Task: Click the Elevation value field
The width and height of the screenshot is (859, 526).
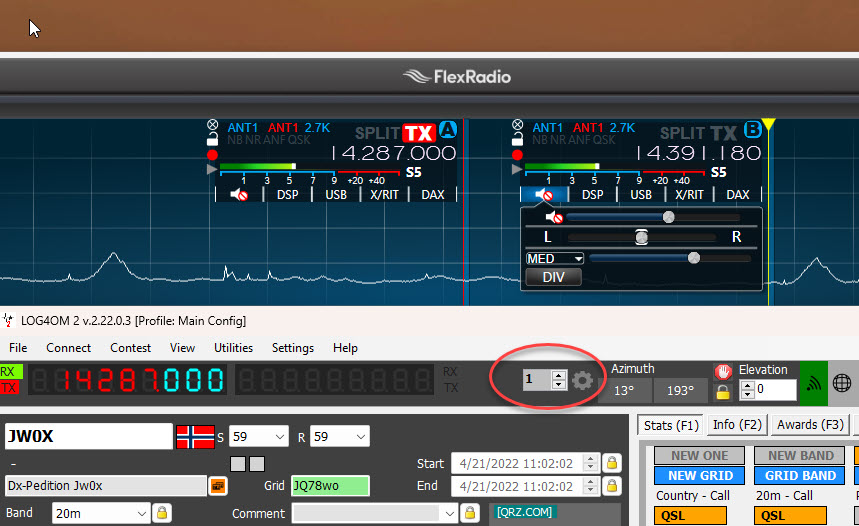Action: (774, 390)
